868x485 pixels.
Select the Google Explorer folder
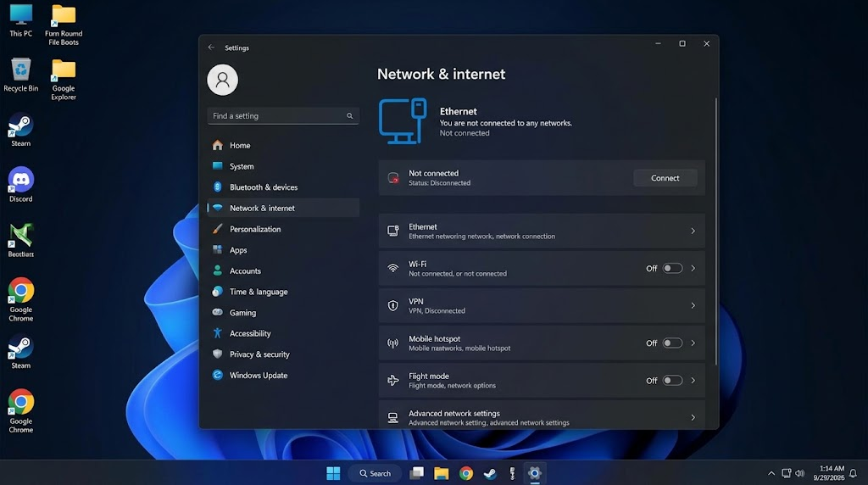tap(64, 80)
